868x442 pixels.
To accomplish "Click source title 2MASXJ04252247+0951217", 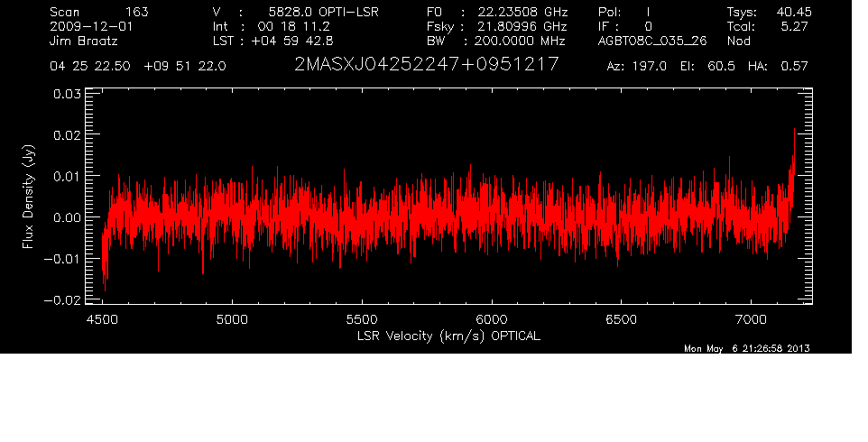I will coord(426,65).
